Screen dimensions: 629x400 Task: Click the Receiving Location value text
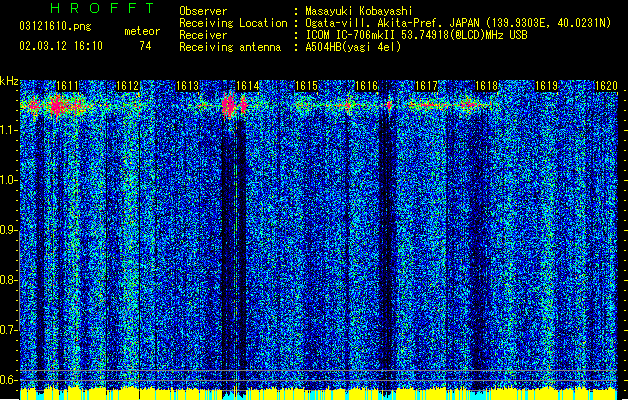click(x=458, y=23)
